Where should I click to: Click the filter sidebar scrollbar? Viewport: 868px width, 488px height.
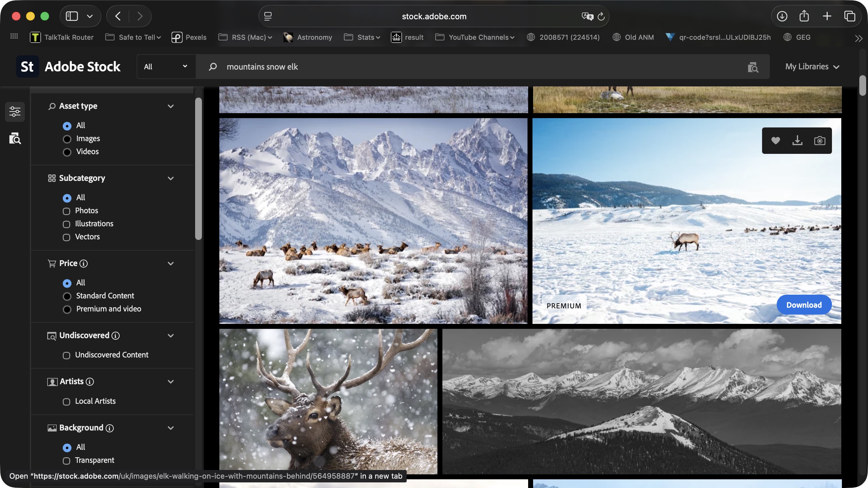tap(199, 168)
